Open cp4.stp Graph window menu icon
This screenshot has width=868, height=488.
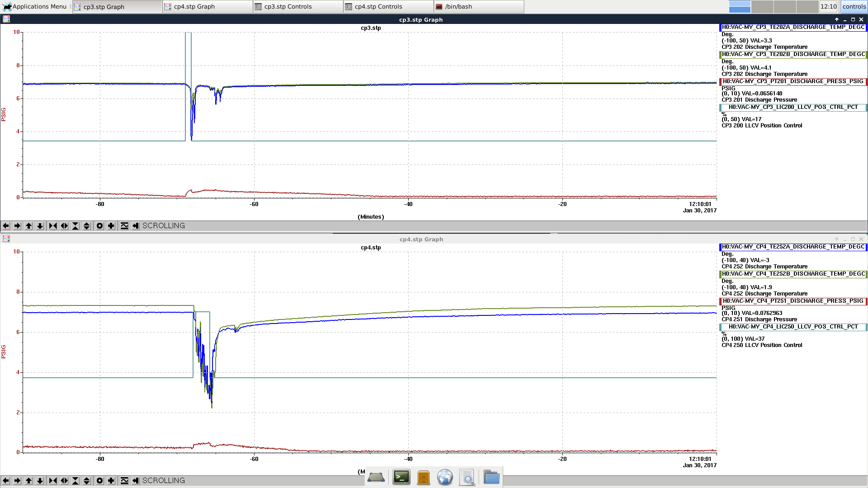coord(6,239)
